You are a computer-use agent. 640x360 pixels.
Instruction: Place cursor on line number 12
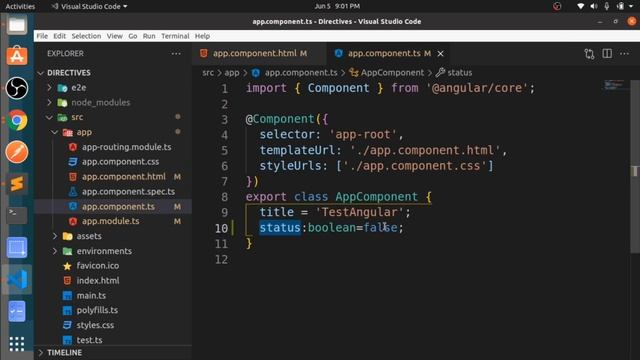(x=221, y=260)
